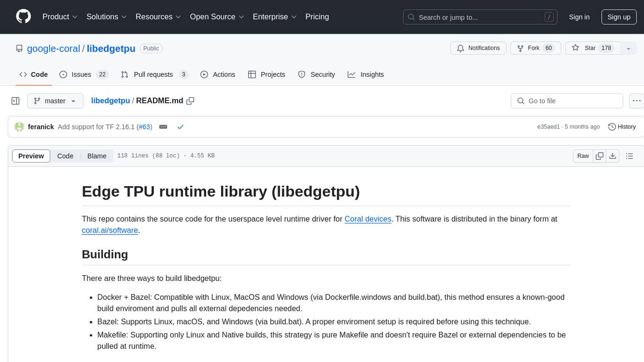Viewport: 644px width, 362px height.
Task: Open the coral.ai/software link
Action: tap(110, 230)
